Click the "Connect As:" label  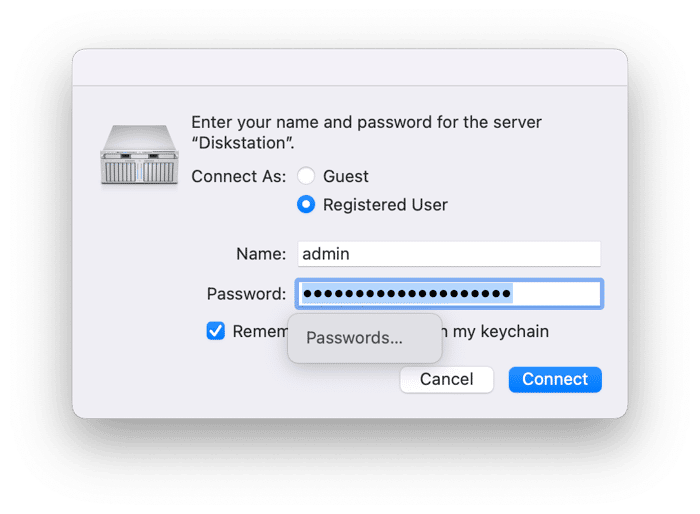tap(238, 176)
